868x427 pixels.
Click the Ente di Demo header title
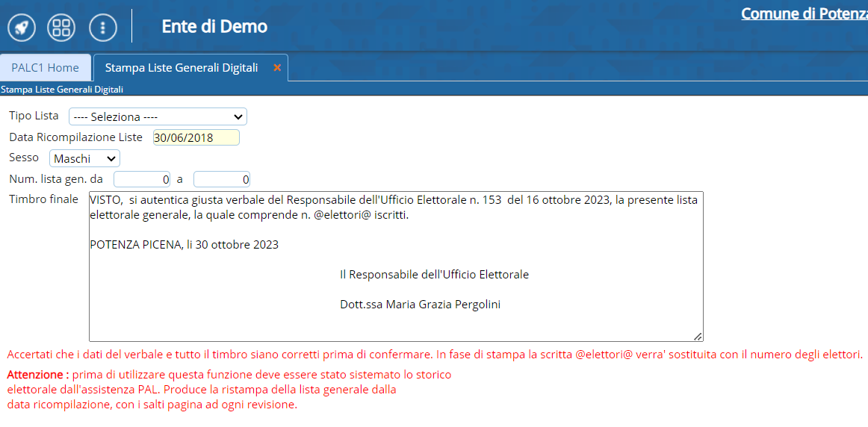point(214,27)
